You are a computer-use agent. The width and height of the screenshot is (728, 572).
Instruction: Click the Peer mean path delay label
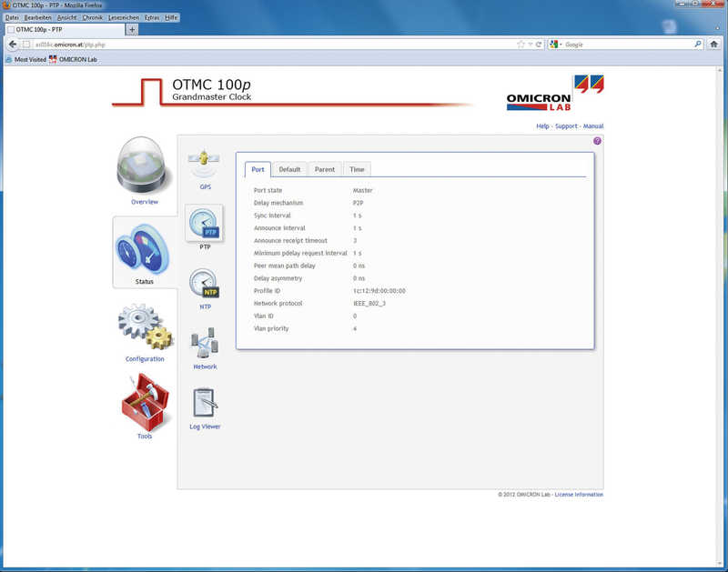[x=284, y=266]
